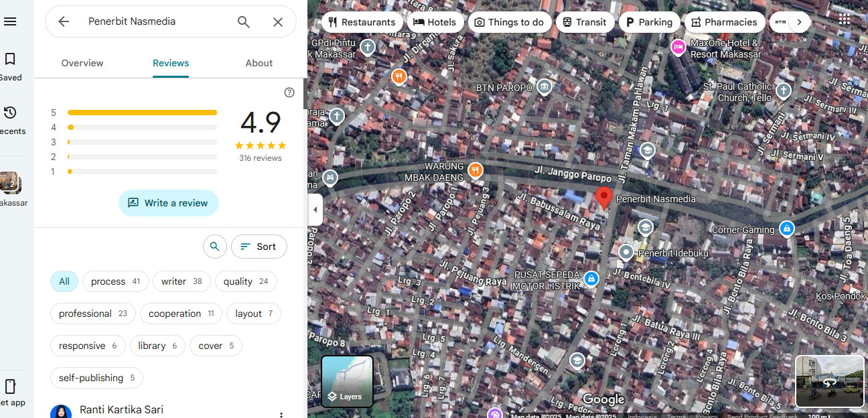Search within reviews using magnifier button

tap(214, 247)
